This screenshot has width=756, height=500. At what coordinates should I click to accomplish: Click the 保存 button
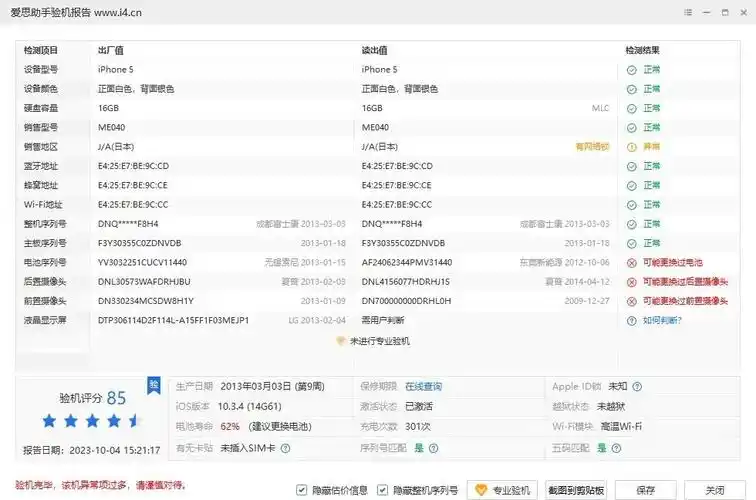pos(646,490)
